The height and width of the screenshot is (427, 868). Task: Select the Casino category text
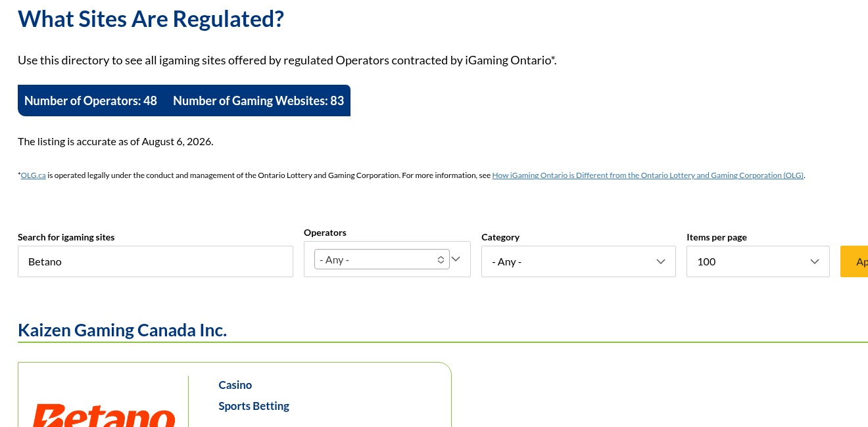click(235, 385)
